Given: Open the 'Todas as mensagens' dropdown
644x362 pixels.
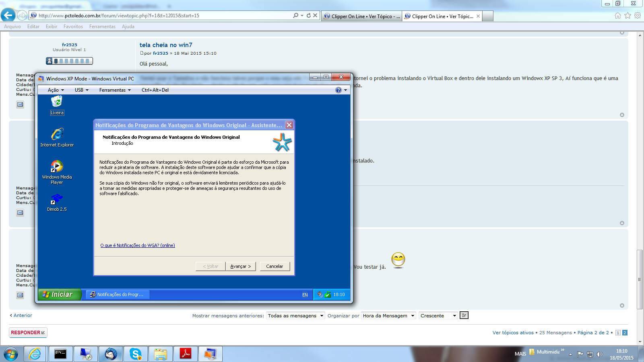Looking at the screenshot, I should (x=296, y=316).
